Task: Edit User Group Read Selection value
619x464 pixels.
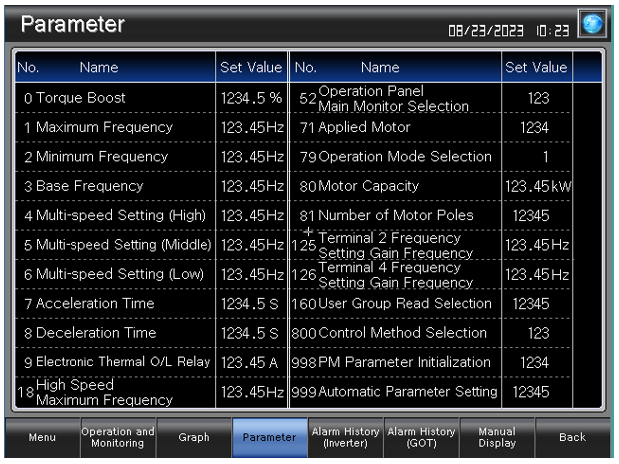Action: click(x=537, y=304)
